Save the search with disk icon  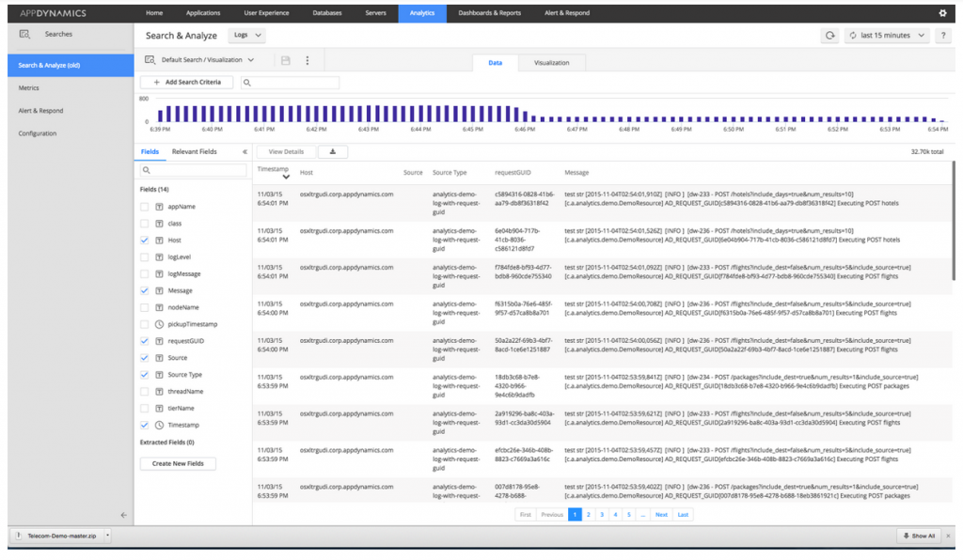coord(286,60)
